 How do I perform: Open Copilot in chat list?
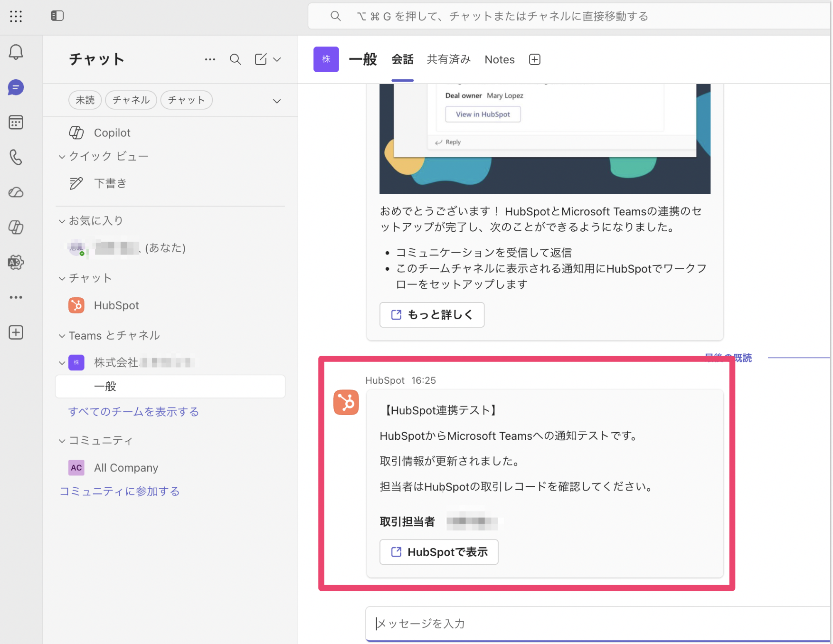click(x=112, y=133)
